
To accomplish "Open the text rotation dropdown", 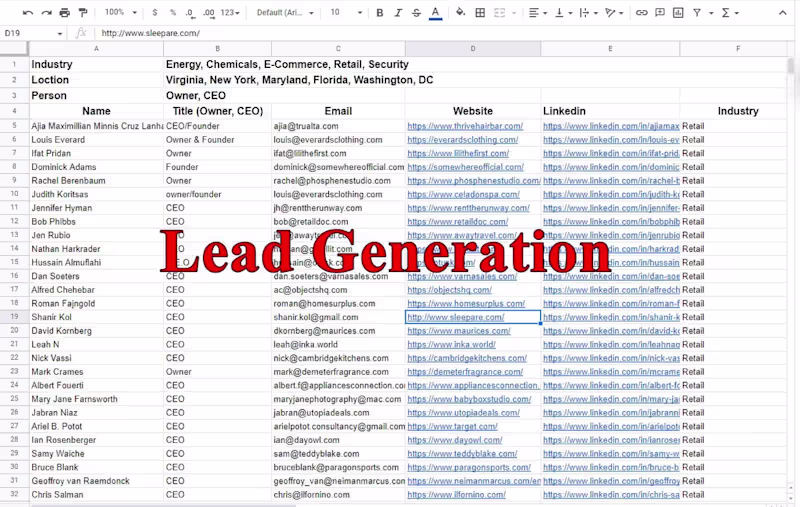I will [x=614, y=13].
